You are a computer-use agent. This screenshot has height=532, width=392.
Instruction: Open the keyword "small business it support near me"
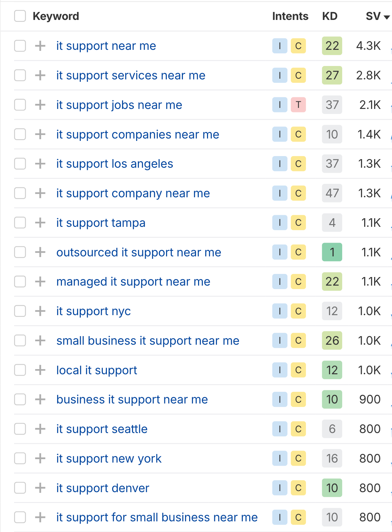coord(148,341)
